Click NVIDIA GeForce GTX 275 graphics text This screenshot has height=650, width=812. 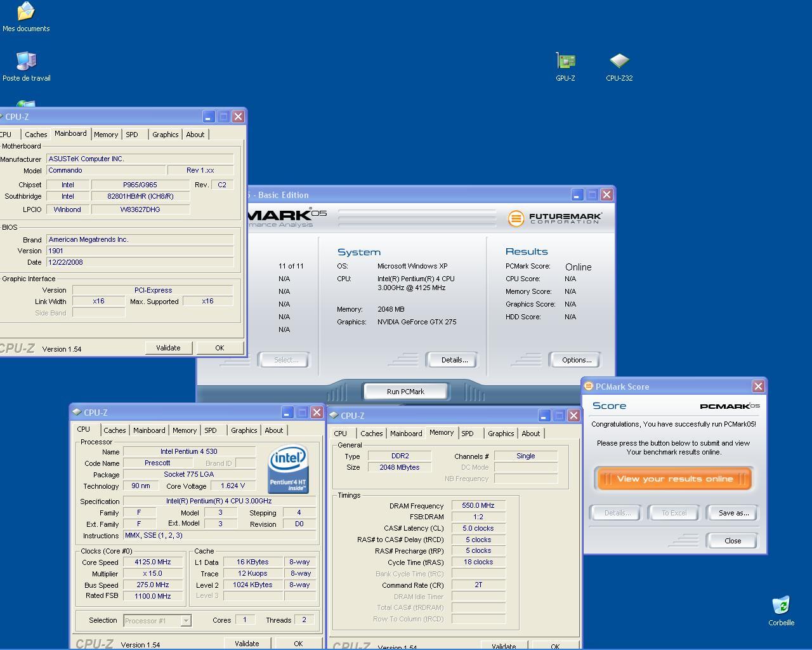[x=417, y=322]
